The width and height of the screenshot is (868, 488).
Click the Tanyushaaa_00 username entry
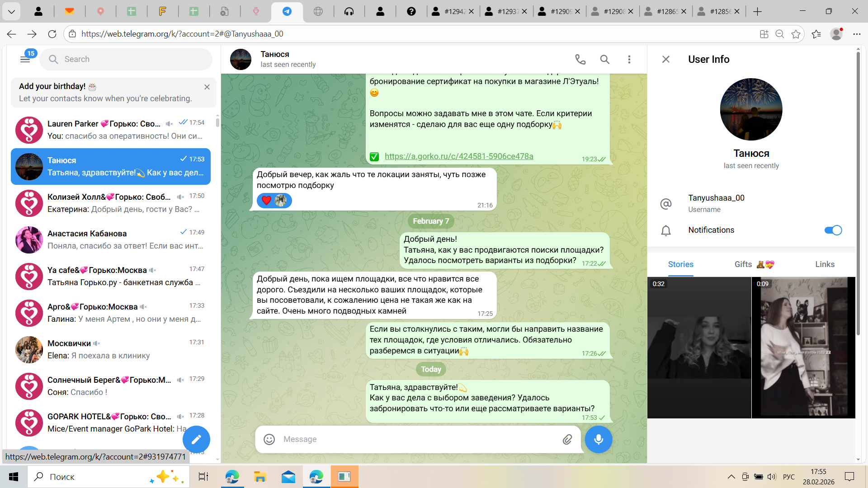tap(716, 203)
